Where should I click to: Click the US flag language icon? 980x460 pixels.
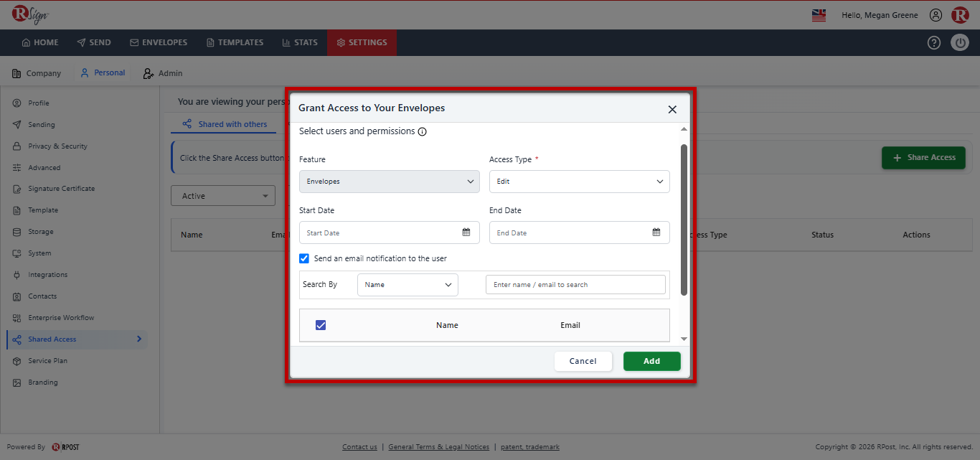[x=819, y=15]
